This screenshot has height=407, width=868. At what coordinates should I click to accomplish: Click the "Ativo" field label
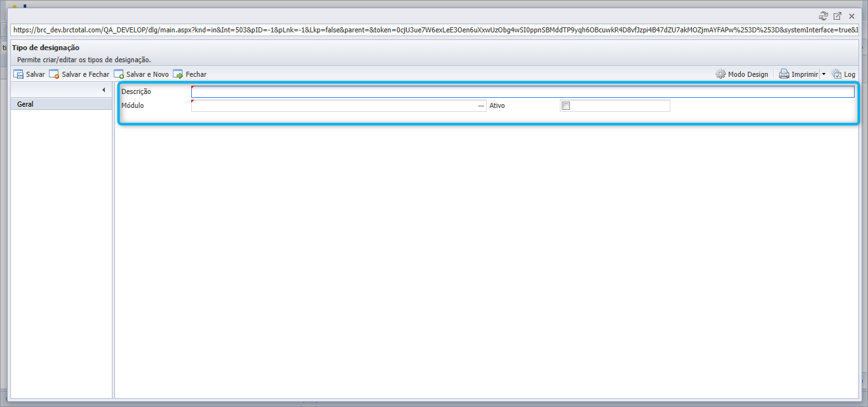[x=497, y=106]
